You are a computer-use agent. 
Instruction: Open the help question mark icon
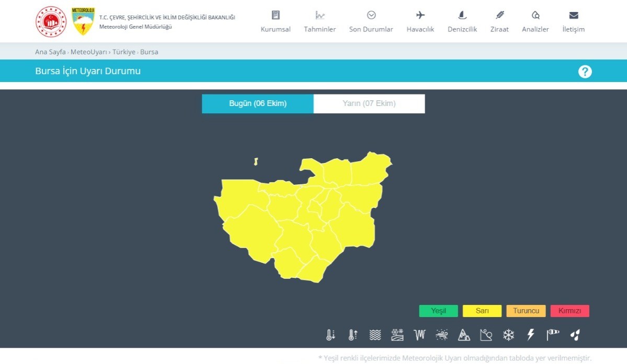tap(585, 72)
